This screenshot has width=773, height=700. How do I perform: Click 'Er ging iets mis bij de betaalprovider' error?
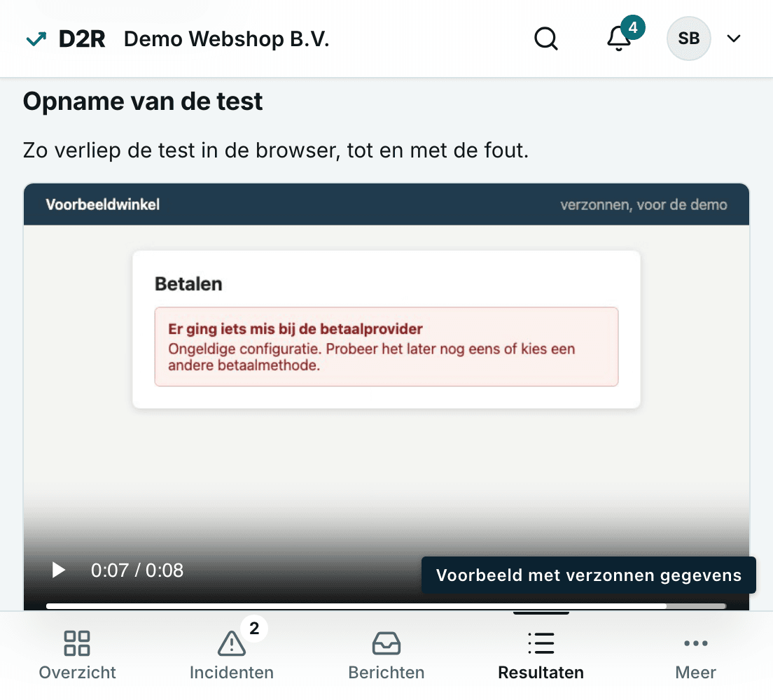(295, 329)
